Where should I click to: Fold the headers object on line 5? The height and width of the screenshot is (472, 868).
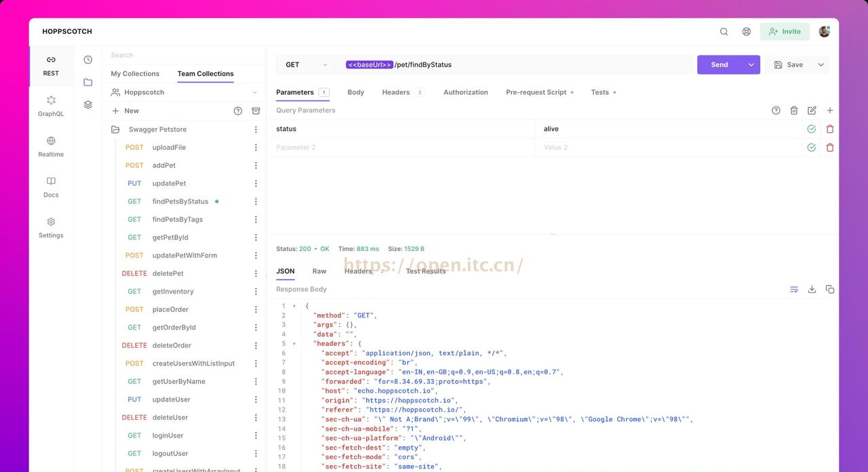tap(294, 344)
